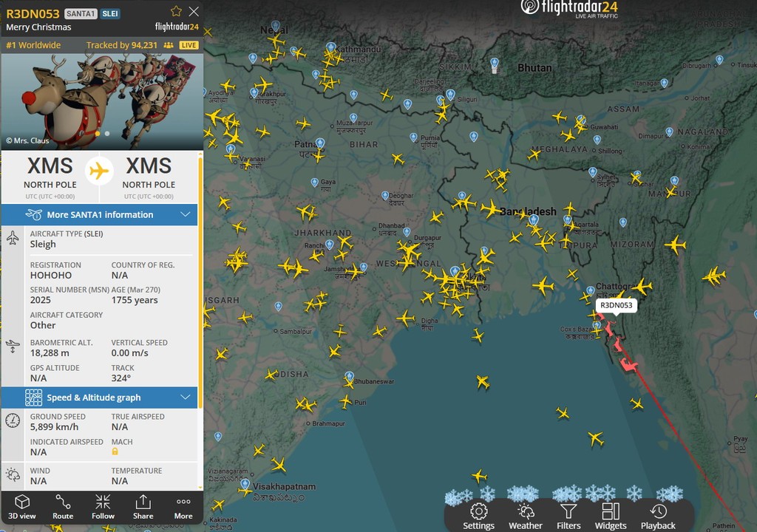
Task: Click the reindeer sleigh photo
Action: [x=102, y=101]
